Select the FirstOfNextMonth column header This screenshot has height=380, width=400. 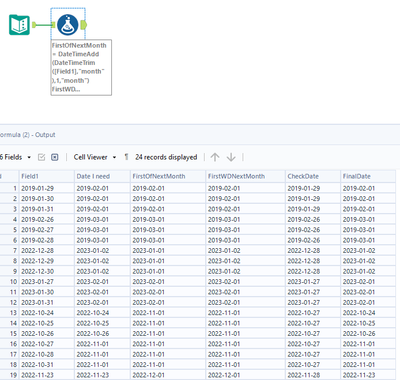(168, 176)
